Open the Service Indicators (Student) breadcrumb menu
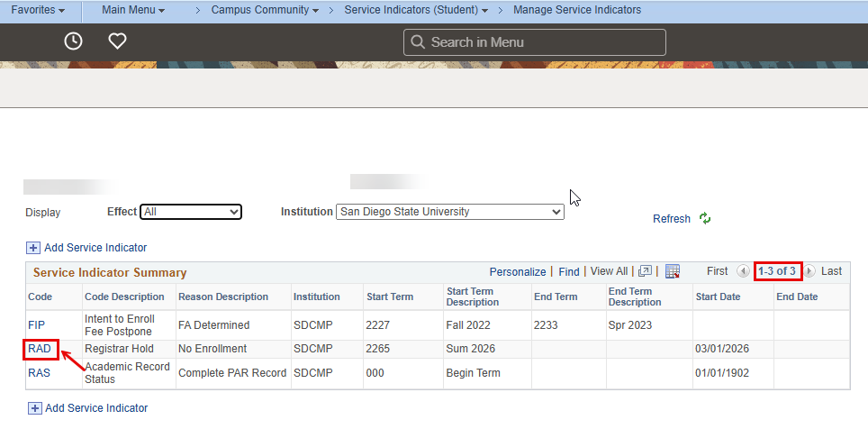Screen dimensions: 868x429 click(416, 10)
